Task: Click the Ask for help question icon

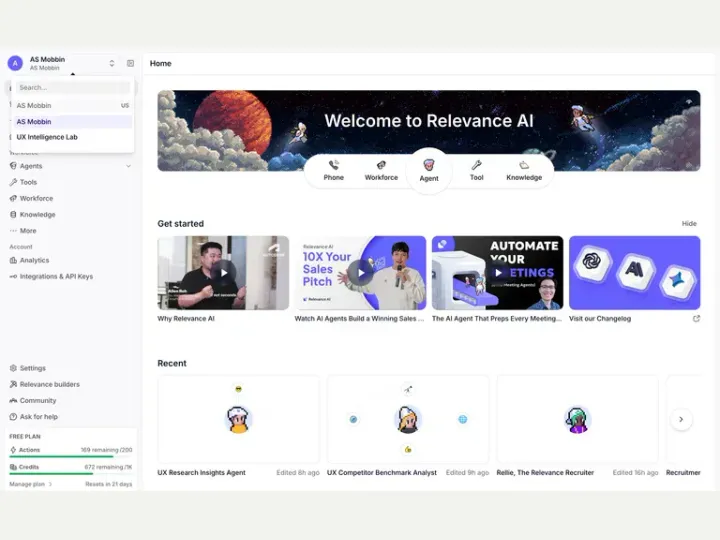Action: click(13, 417)
